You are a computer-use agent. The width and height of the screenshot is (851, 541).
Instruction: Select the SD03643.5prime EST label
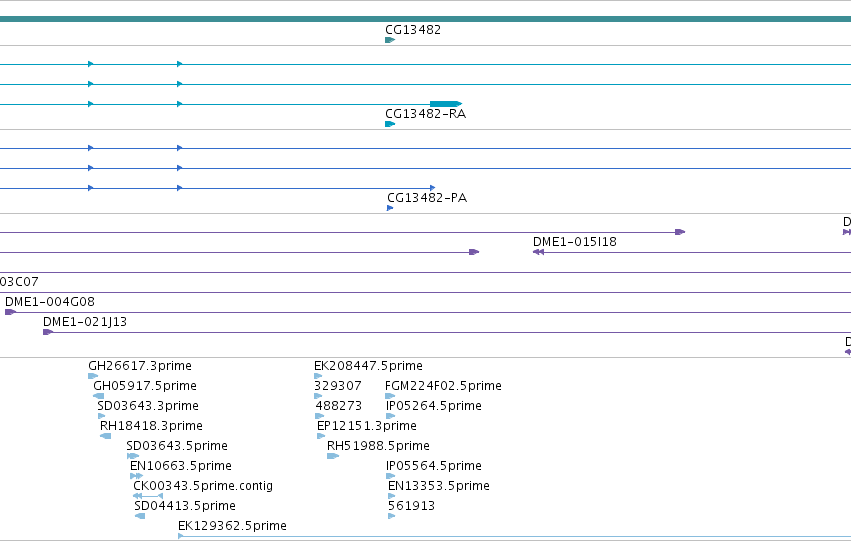(x=177, y=446)
